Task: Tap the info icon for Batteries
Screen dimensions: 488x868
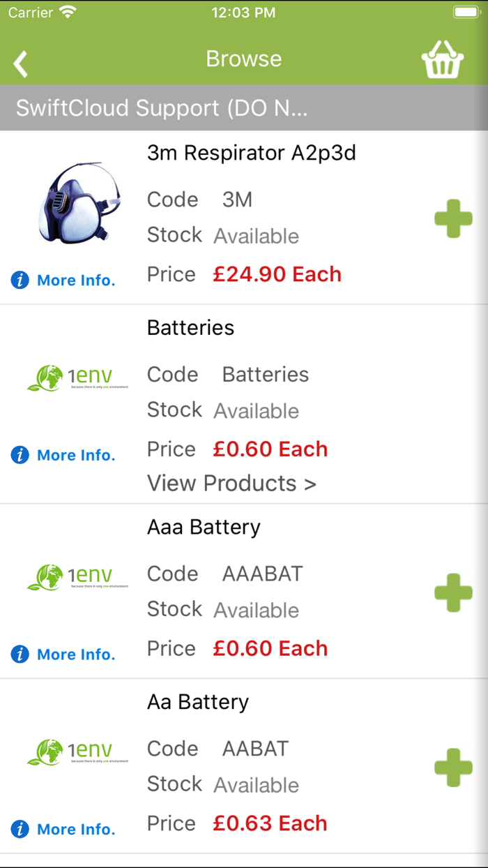Action: pos(20,454)
